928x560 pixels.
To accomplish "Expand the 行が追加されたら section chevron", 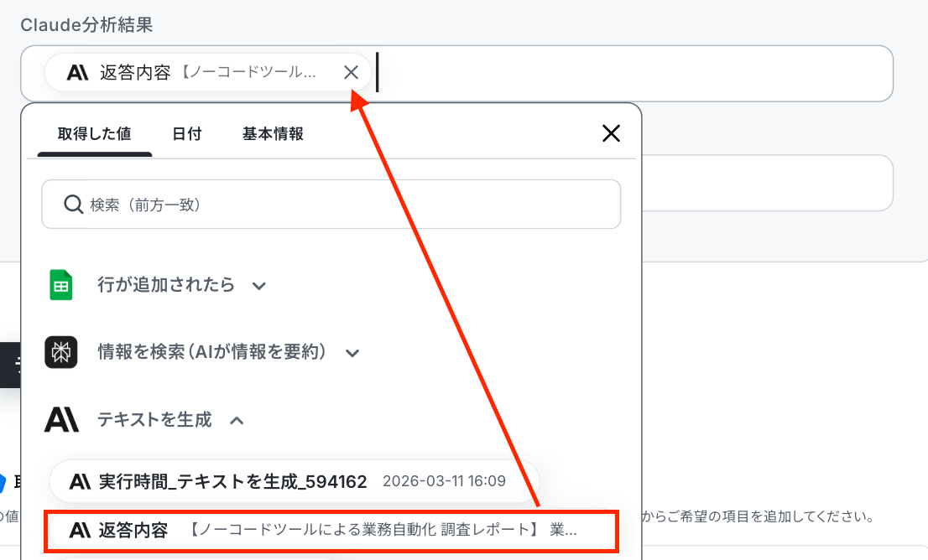I will coord(258,286).
